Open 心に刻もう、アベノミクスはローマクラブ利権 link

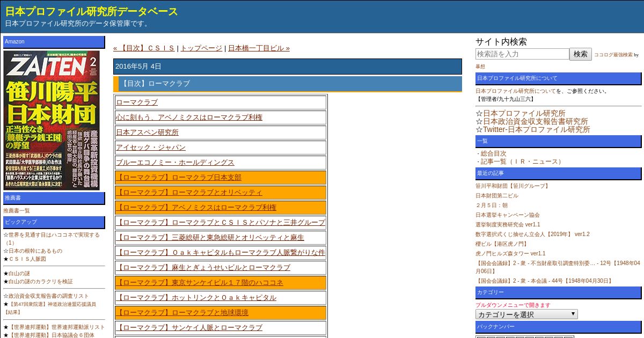tap(189, 117)
